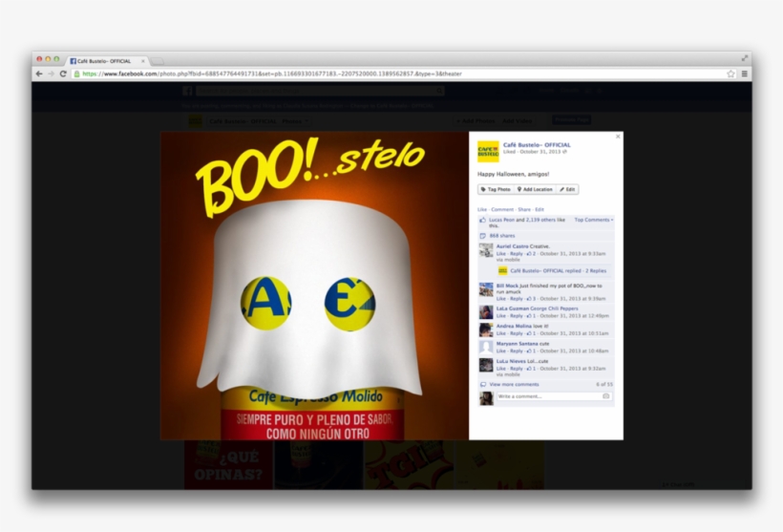
Task: Click the Edit link after Share
Action: pos(540,210)
